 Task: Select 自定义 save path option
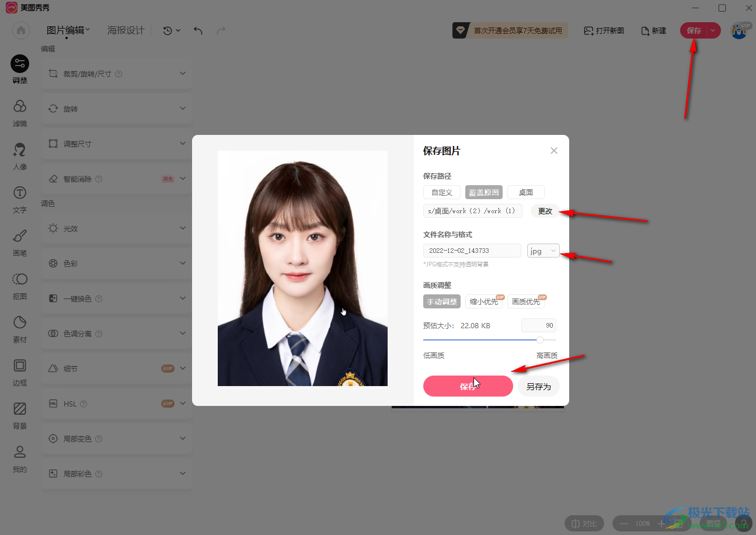(x=442, y=192)
